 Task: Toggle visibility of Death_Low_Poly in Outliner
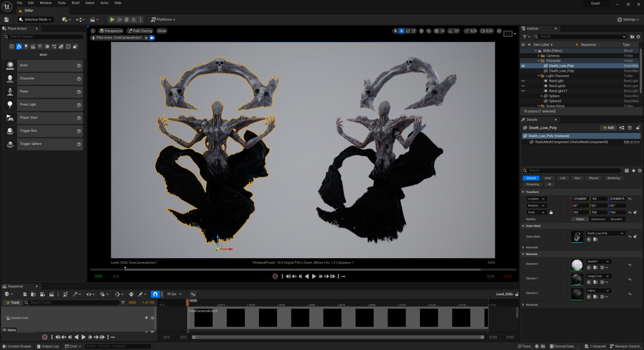coord(523,66)
